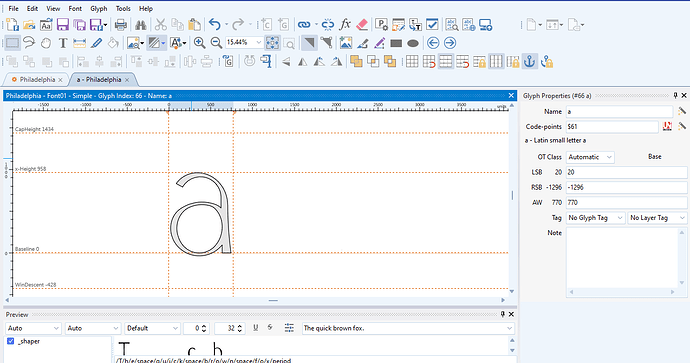Toggle the anchor lock icon

(547, 62)
